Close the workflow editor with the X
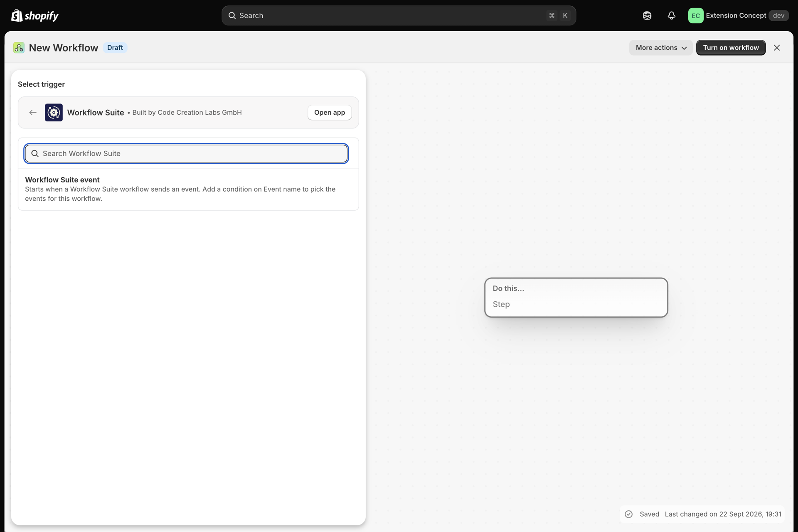This screenshot has height=532, width=798. point(777,48)
